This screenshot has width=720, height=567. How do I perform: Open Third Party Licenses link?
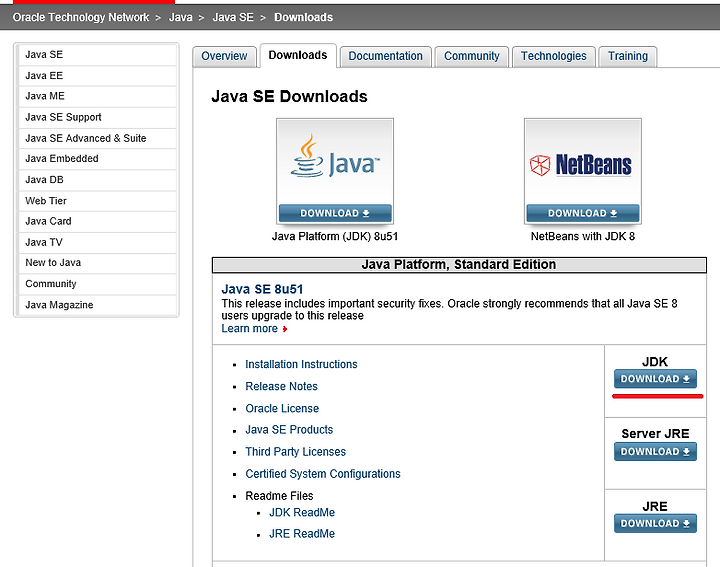(296, 452)
